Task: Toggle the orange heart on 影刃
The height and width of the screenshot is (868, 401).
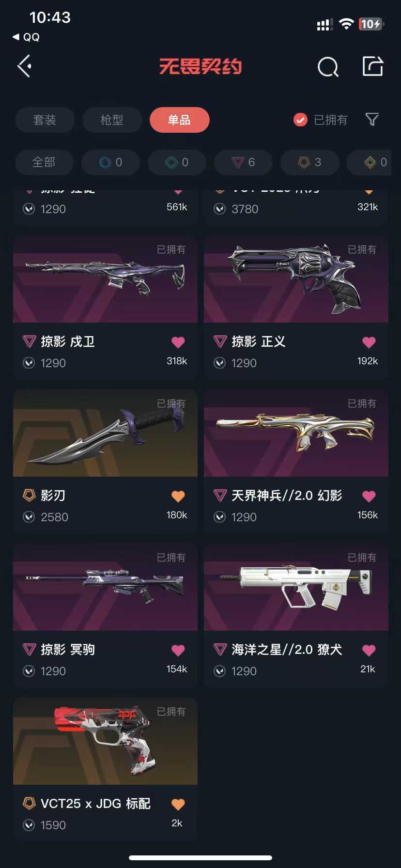Action: coord(178,496)
